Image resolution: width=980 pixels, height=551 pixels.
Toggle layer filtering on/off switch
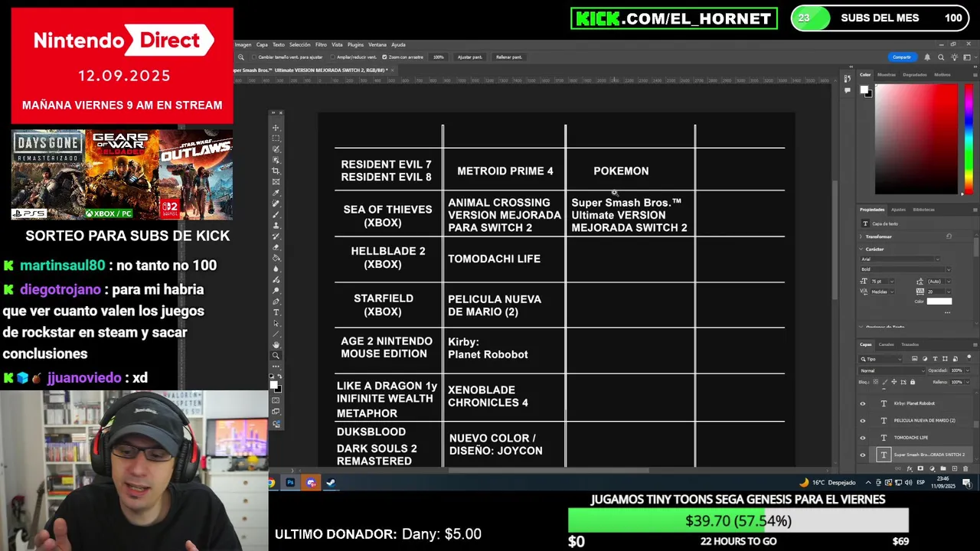point(969,357)
